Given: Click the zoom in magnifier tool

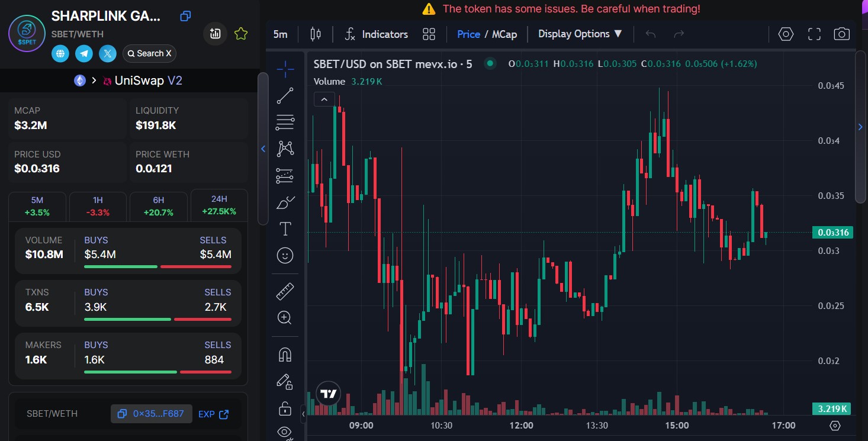Looking at the screenshot, I should click(285, 318).
